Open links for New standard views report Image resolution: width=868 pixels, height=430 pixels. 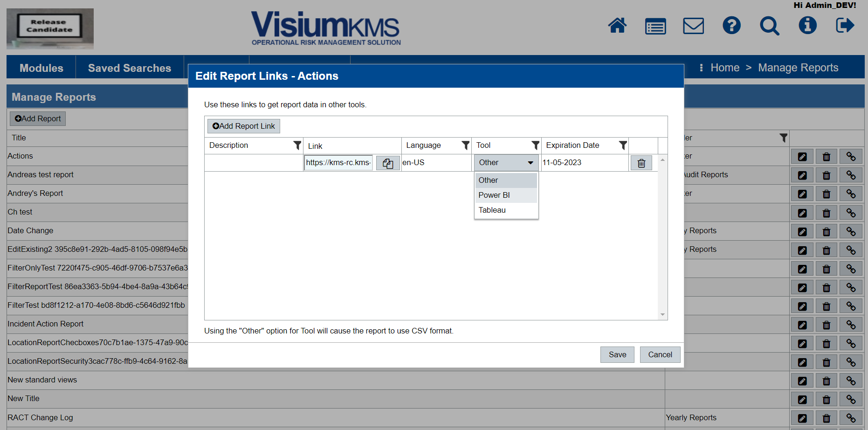(x=851, y=381)
